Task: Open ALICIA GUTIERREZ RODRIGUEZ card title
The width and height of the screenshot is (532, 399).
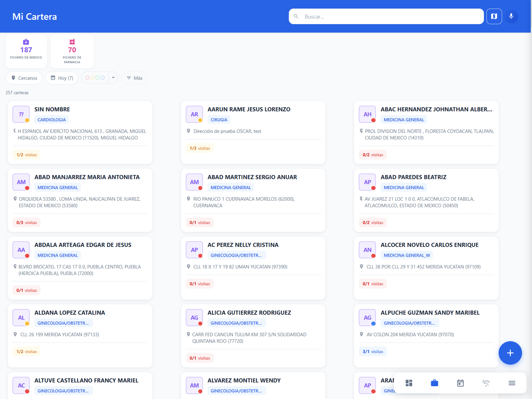Action: [249, 313]
